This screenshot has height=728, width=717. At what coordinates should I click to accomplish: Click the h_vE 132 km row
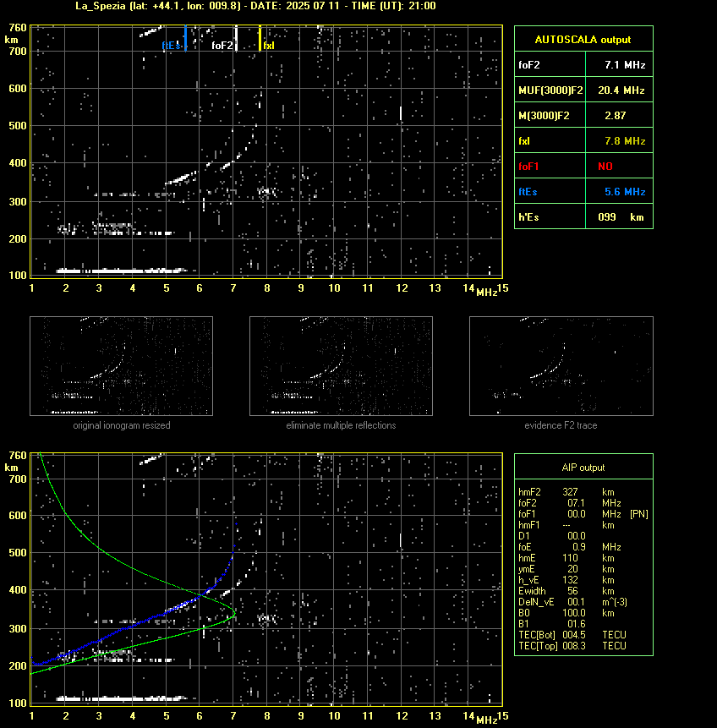click(x=566, y=580)
